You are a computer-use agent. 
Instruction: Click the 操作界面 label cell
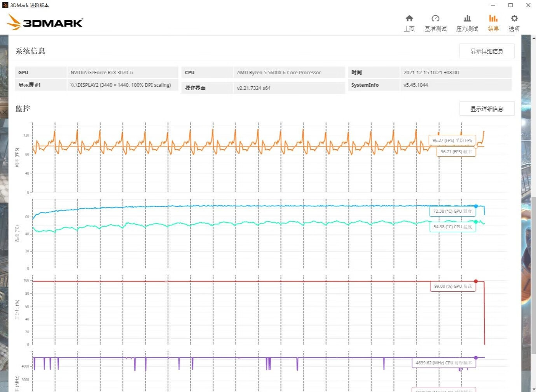pyautogui.click(x=207, y=88)
